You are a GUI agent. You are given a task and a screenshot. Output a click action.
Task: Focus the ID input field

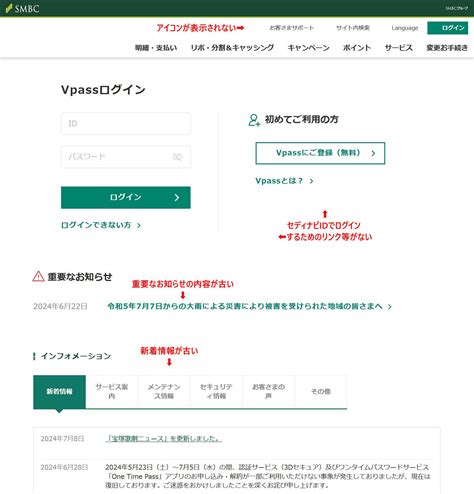pos(126,124)
